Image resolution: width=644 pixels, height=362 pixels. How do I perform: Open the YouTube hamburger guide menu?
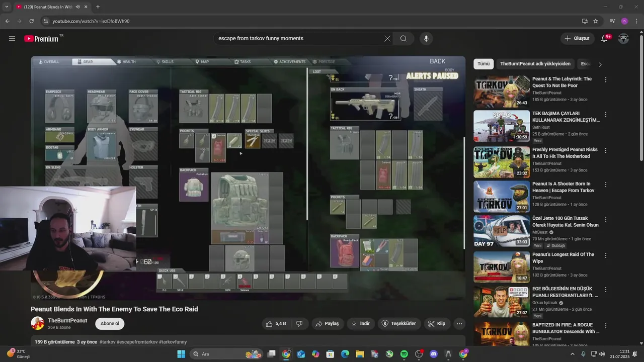click(x=12, y=38)
